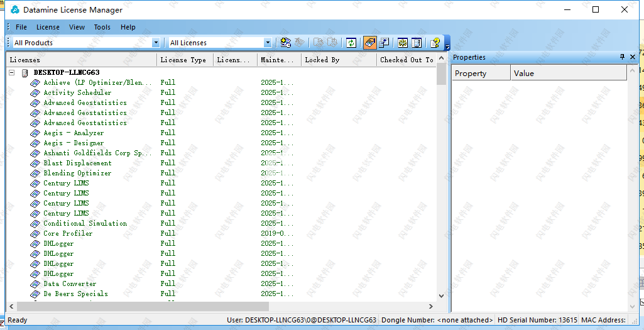Open the View menu
Viewport: 644px width, 330px height.
[x=77, y=27]
